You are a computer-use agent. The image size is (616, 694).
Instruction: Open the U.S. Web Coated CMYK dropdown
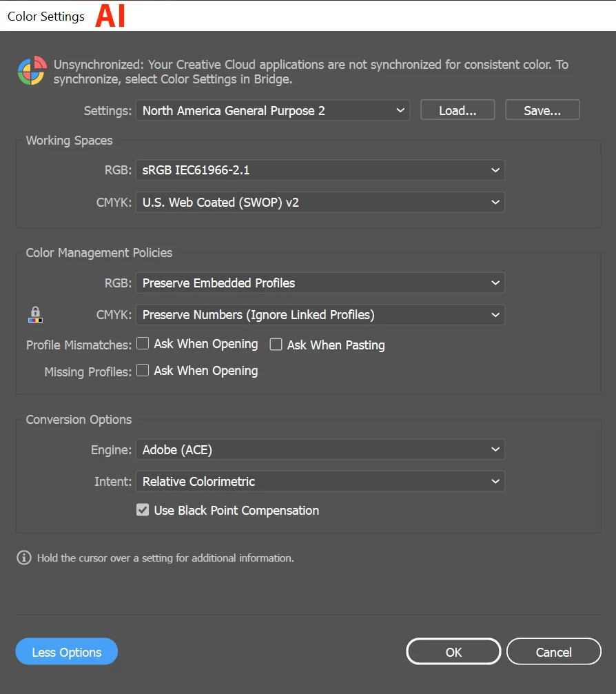tap(320, 202)
